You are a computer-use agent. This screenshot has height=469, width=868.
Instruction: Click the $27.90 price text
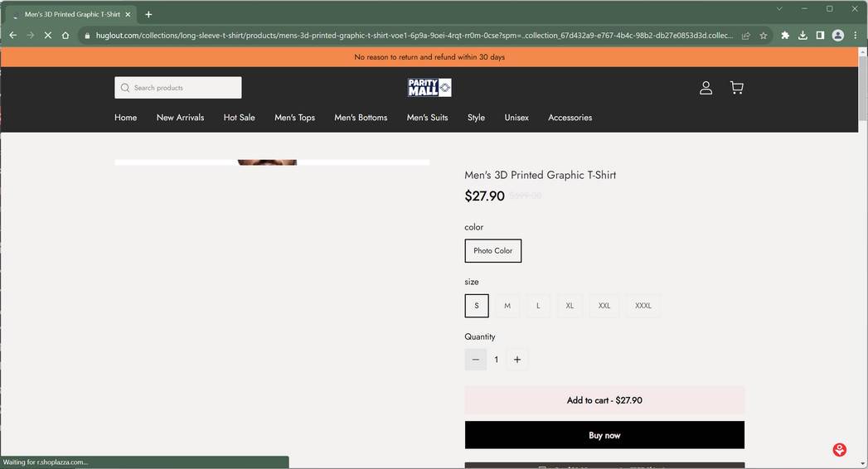pyautogui.click(x=484, y=196)
